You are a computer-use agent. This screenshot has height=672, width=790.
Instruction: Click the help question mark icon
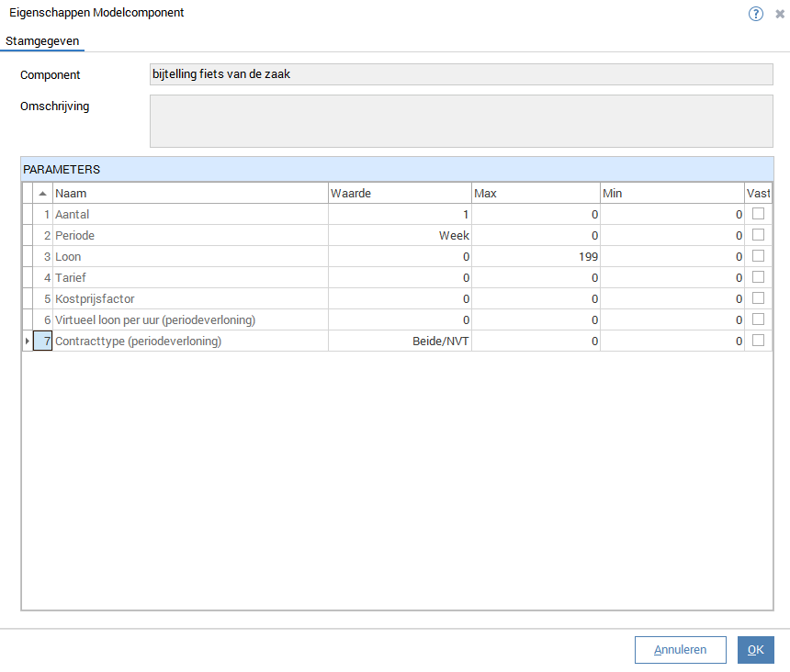click(756, 14)
